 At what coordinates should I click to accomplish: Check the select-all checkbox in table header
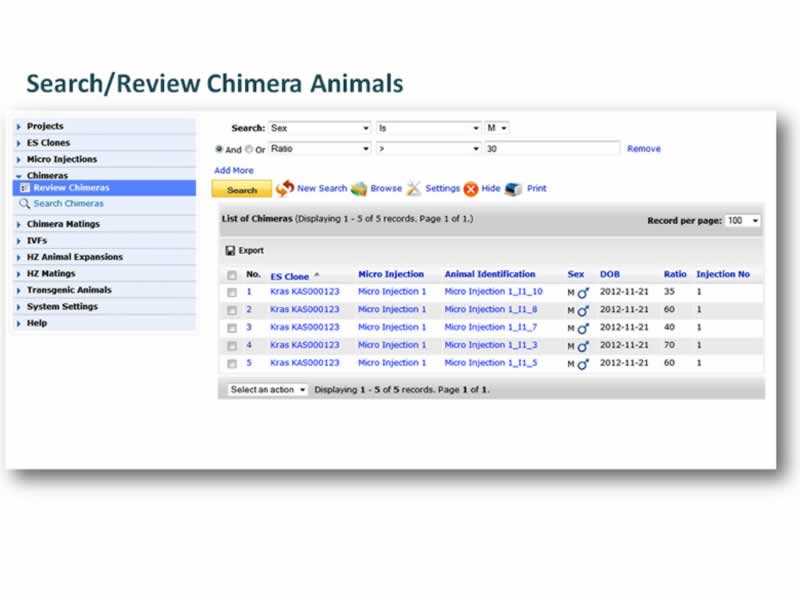pos(232,275)
